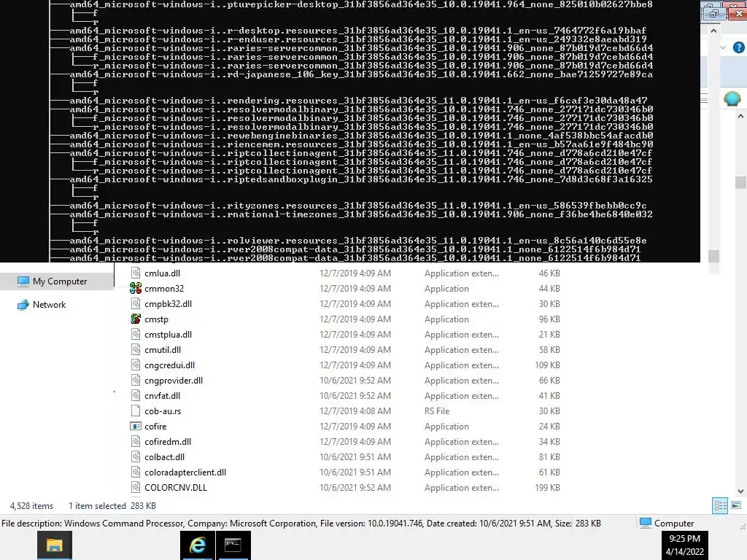Select the cmmon32 application icon

135,288
